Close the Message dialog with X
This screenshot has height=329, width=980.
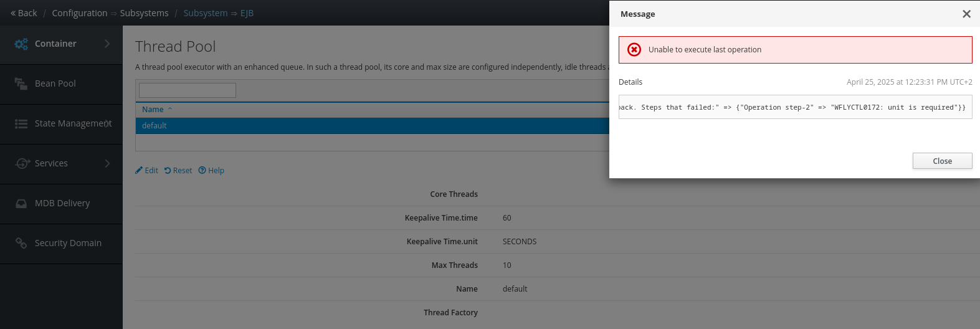click(966, 14)
